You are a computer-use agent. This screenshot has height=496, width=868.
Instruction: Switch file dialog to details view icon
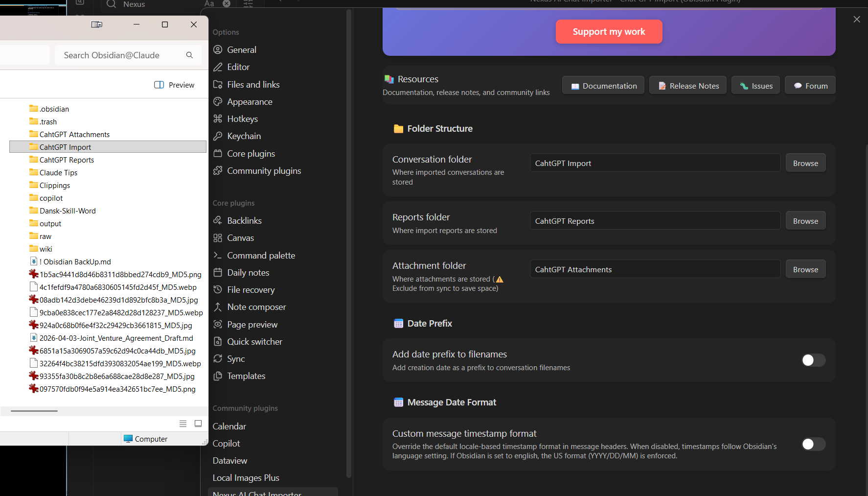pos(183,424)
